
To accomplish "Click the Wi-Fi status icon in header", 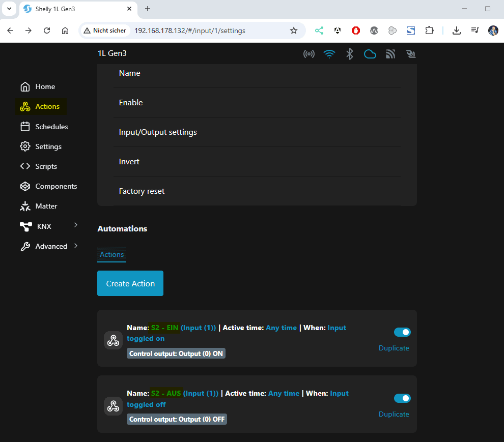I will [329, 54].
